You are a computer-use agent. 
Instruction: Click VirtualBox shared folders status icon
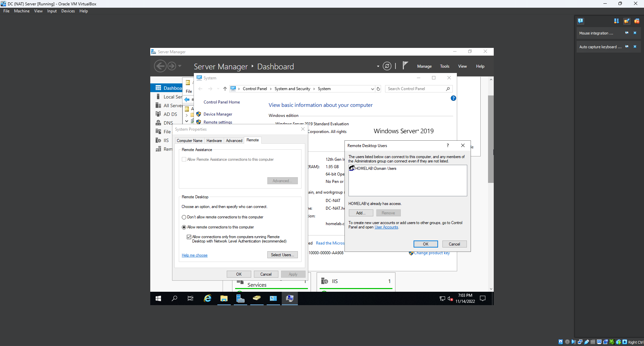(x=593, y=342)
